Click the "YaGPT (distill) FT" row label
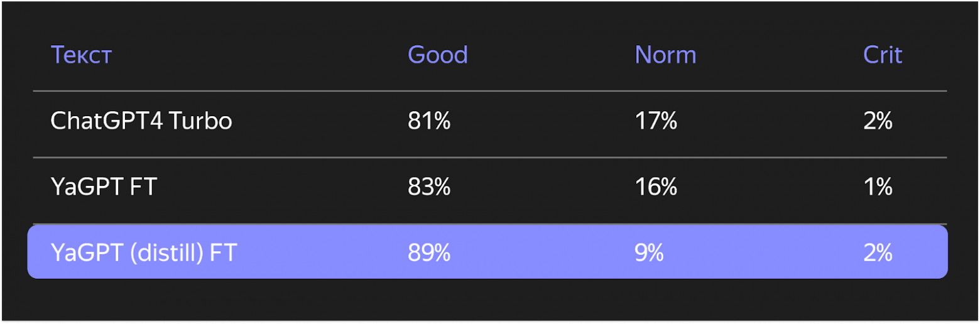Image resolution: width=980 pixels, height=324 pixels. (x=144, y=252)
